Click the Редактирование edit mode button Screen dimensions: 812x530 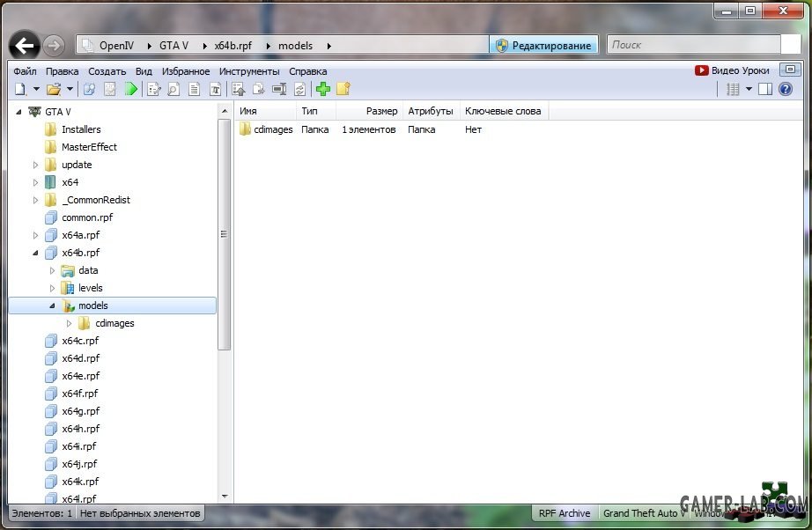tap(543, 46)
